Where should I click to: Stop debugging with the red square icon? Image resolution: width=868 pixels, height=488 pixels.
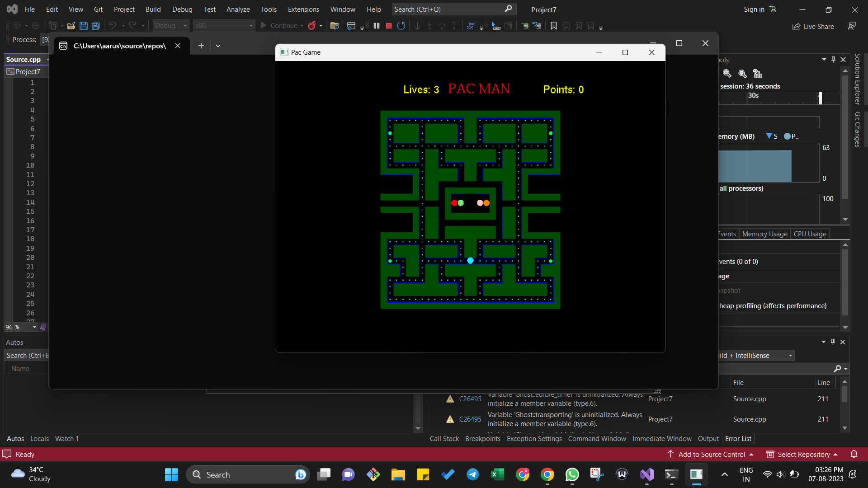click(x=388, y=26)
